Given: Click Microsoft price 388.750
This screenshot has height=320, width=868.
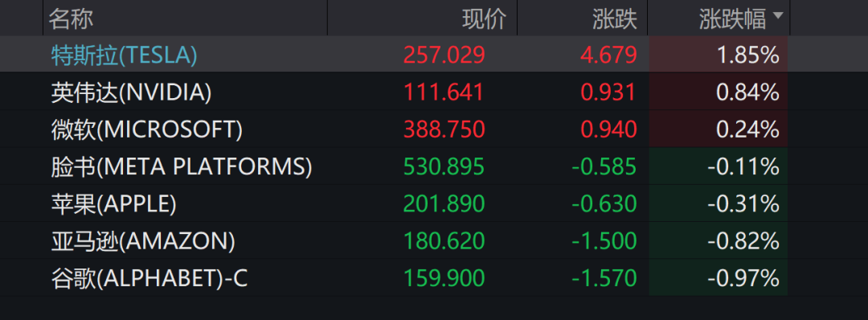Looking at the screenshot, I should click(444, 129).
